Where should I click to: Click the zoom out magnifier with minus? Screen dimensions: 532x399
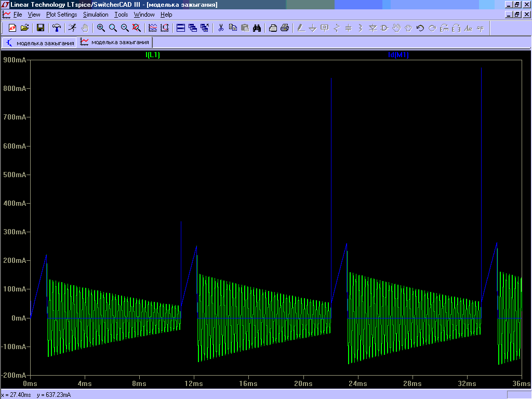[x=125, y=28]
